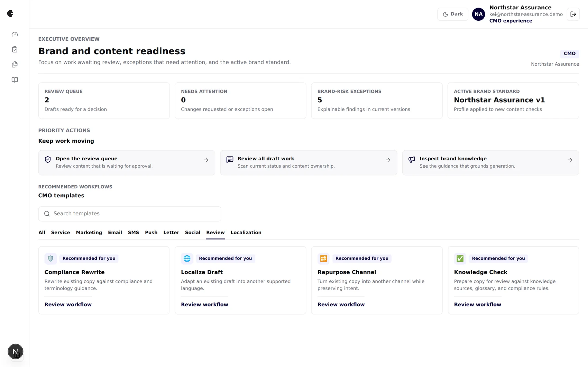Open Review workflow for Knowledge Check
The image size is (588, 367).
[478, 304]
